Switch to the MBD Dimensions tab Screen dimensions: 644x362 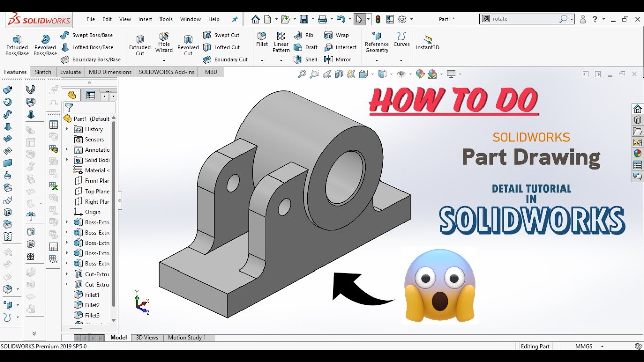pos(110,72)
